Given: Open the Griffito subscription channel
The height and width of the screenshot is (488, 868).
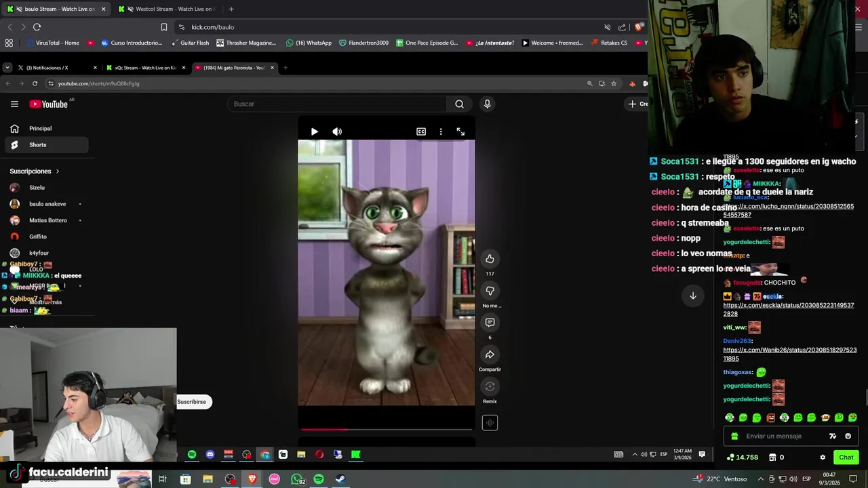Looking at the screenshot, I should [x=45, y=237].
